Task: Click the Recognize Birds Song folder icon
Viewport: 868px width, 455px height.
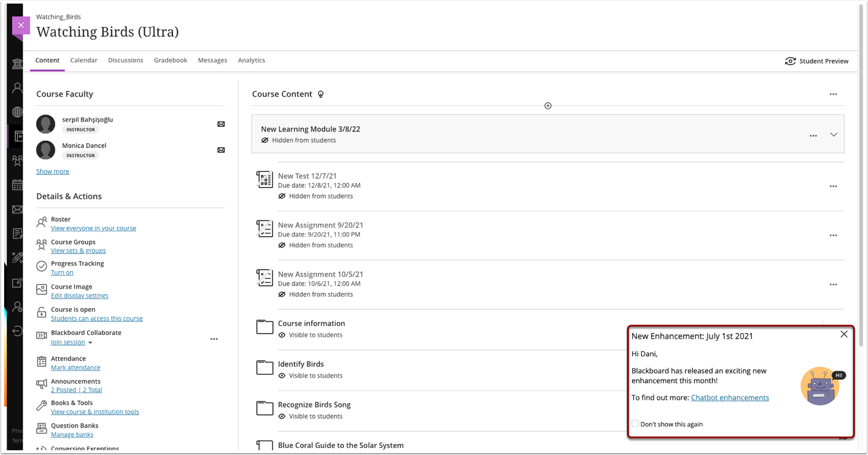Action: 265,408
